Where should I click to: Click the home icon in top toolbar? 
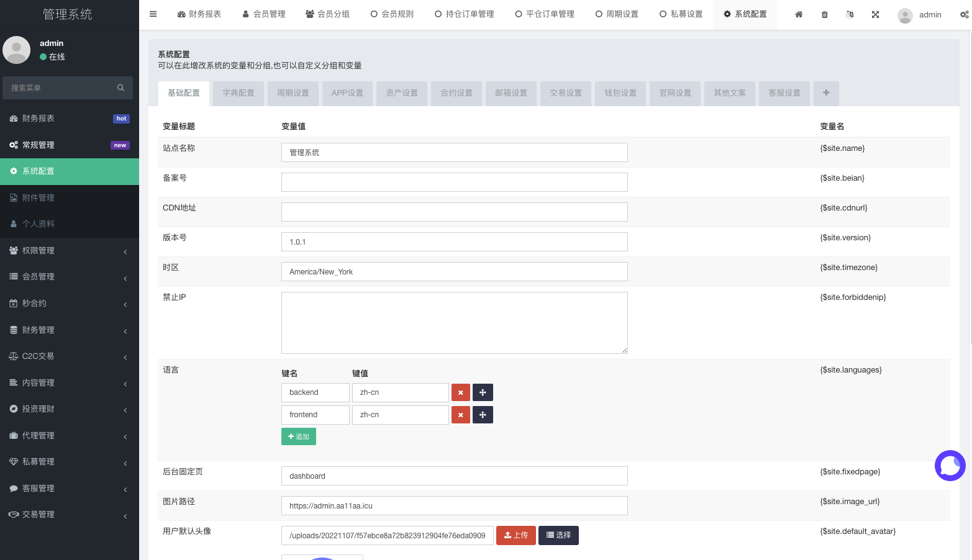pos(799,14)
